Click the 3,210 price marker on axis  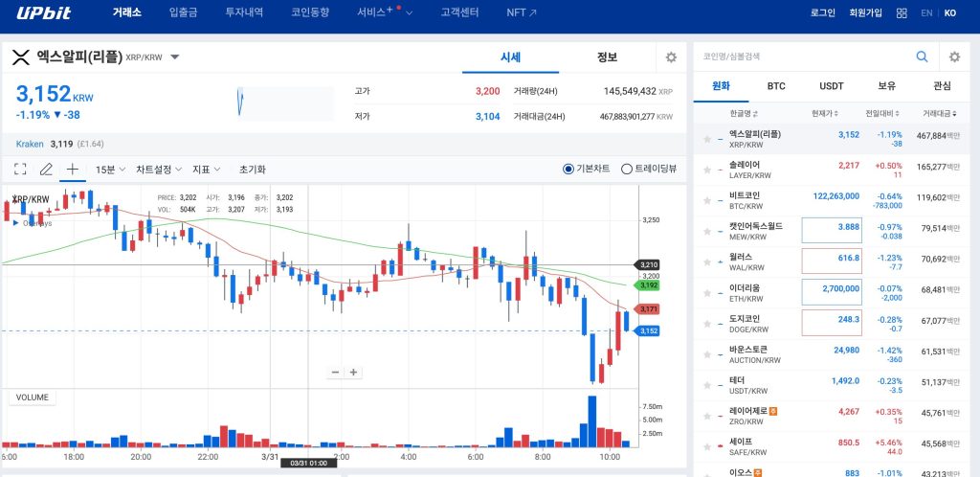pyautogui.click(x=646, y=265)
